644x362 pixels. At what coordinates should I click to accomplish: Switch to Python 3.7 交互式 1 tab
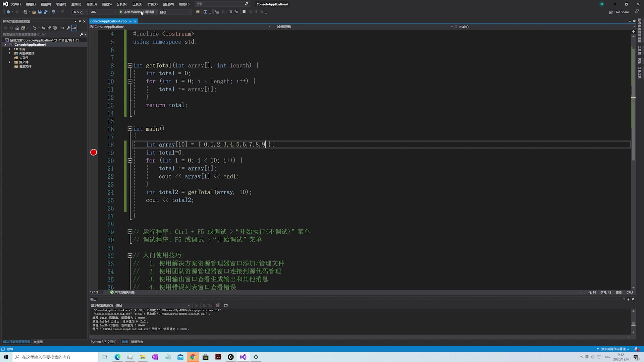[x=104, y=342]
